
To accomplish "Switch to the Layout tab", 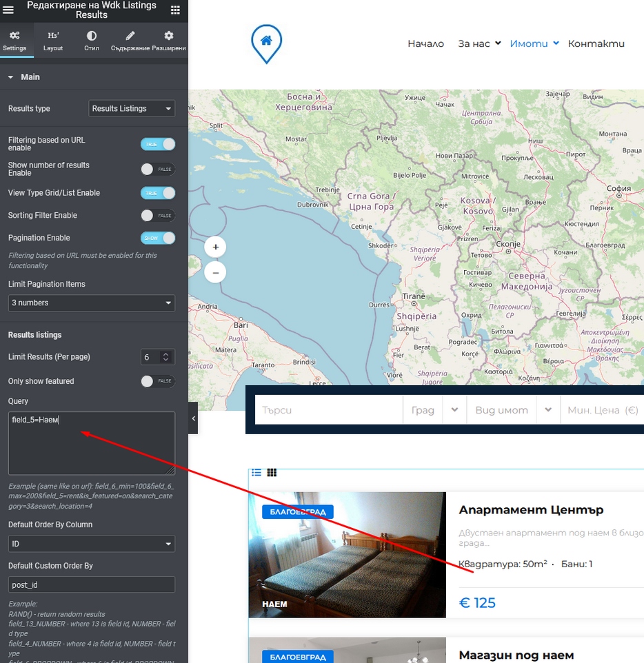I will (x=53, y=41).
